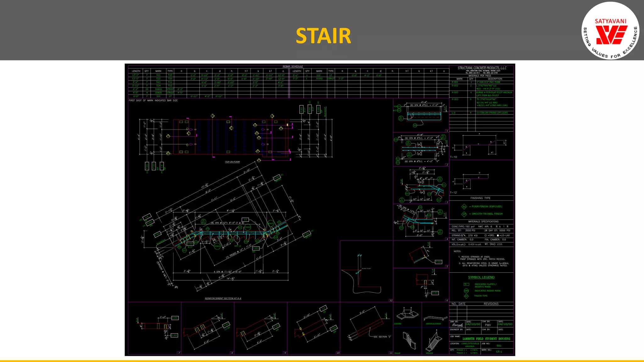Click the rebar mark circle legend symbol
Image resolution: width=644 pixels, height=362 pixels.
click(x=466, y=291)
